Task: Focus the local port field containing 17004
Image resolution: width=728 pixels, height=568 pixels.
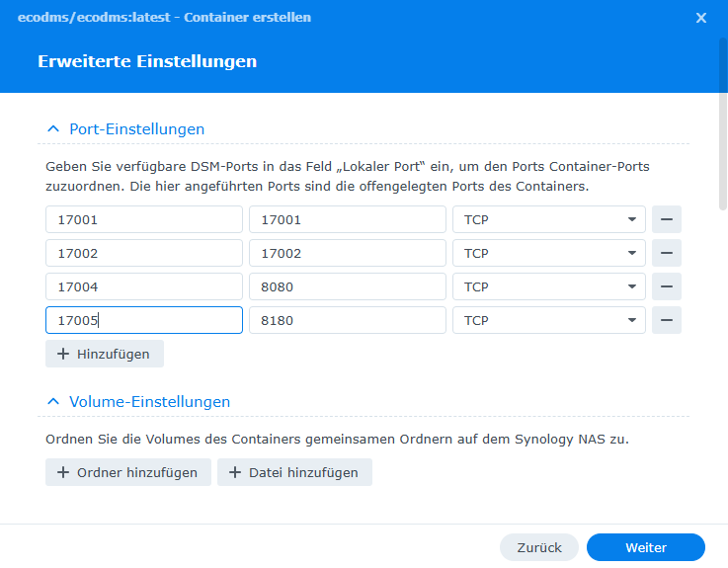Action: (143, 286)
